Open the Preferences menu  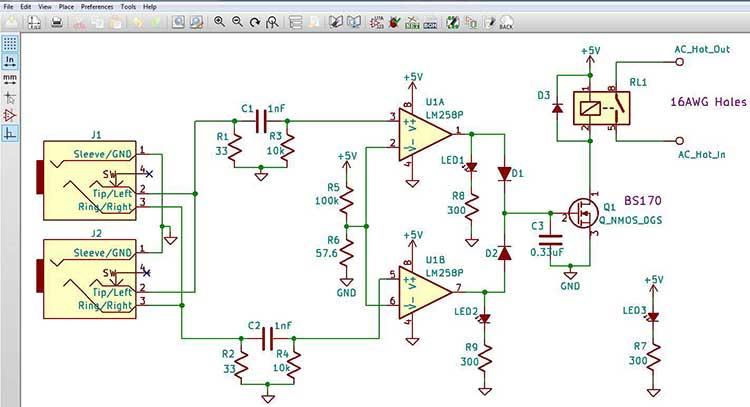click(97, 6)
